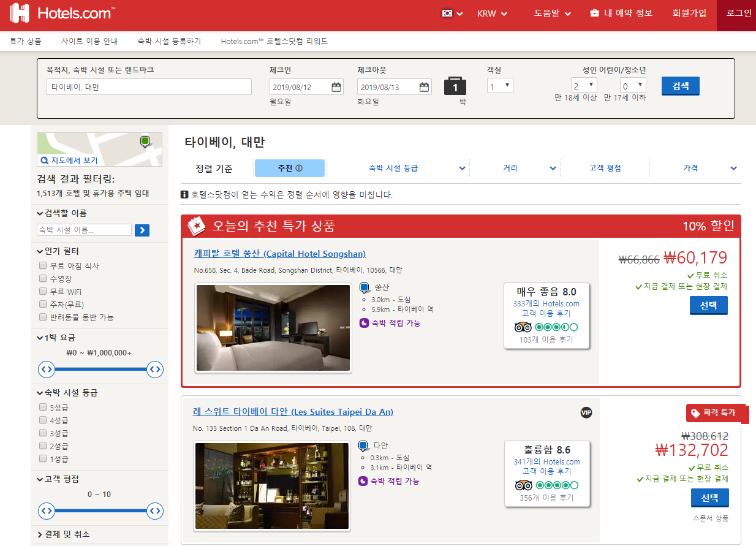Click the price slider right handle
Image resolution: width=756 pixels, height=546 pixels.
pos(155,369)
